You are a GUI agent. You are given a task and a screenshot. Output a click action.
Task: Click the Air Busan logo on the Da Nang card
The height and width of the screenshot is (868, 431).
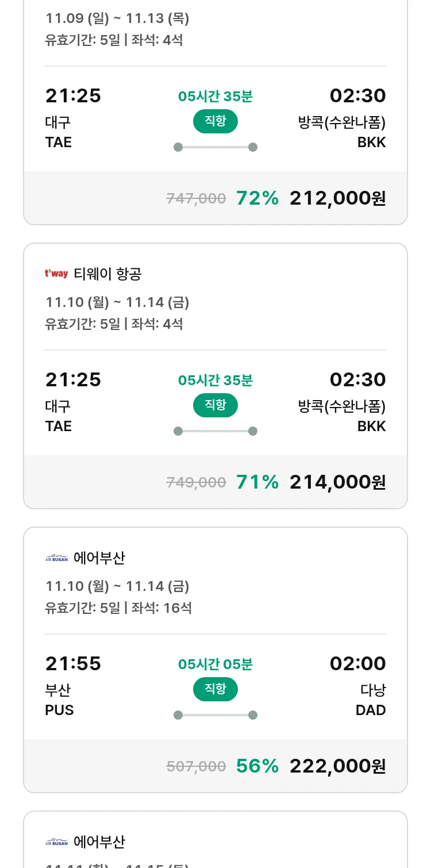point(56,558)
